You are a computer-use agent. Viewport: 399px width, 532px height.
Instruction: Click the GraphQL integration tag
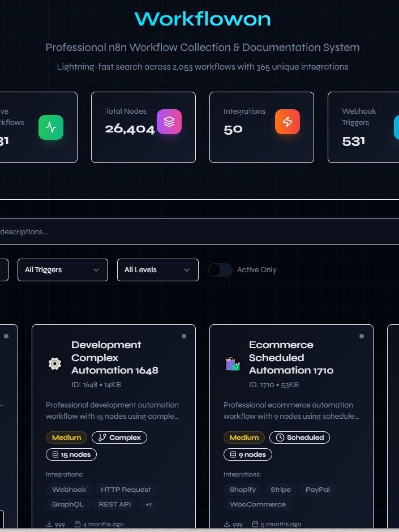68,504
